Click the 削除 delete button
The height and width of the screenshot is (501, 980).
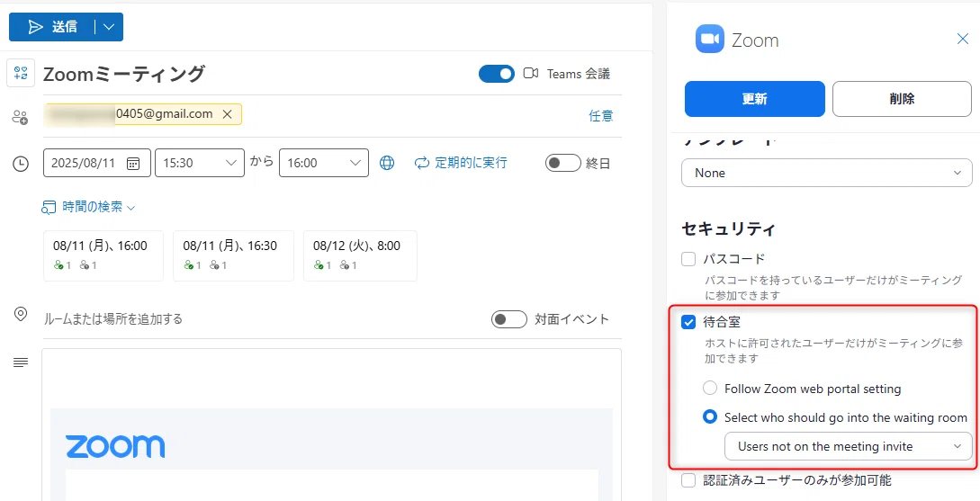point(902,99)
